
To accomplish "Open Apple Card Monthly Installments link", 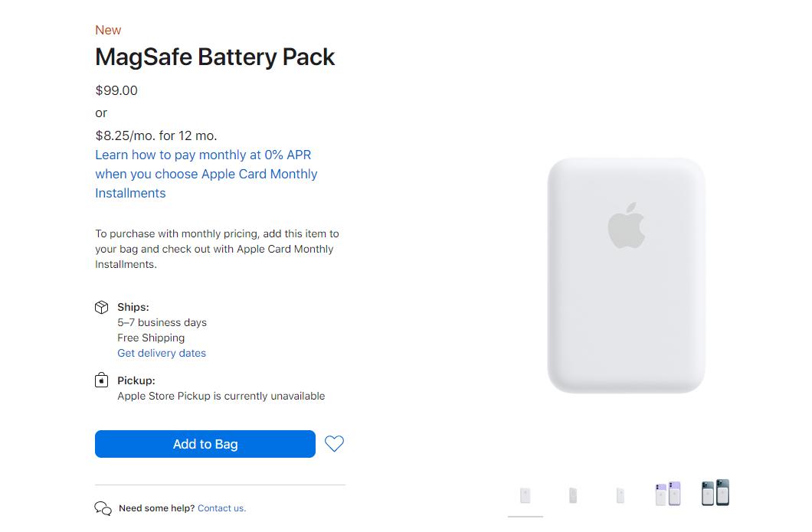I will pyautogui.click(x=206, y=174).
